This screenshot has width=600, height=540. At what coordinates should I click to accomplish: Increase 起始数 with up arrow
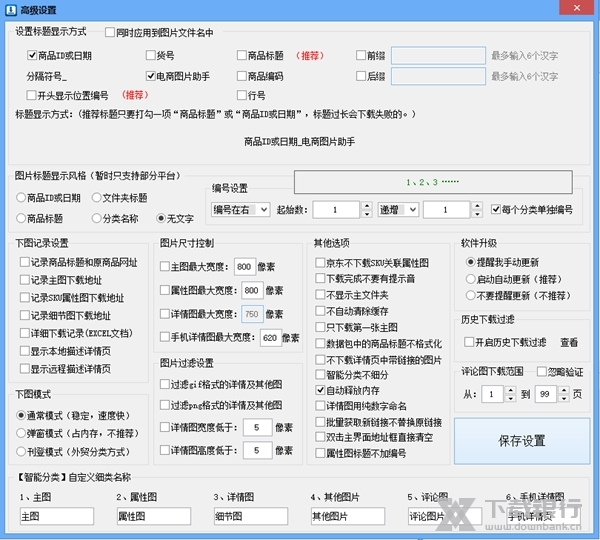coord(367,206)
